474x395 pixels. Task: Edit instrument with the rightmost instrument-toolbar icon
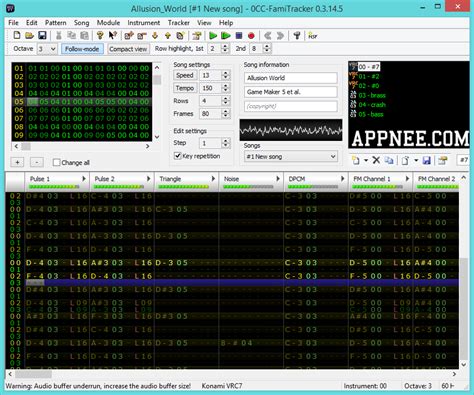(443, 160)
